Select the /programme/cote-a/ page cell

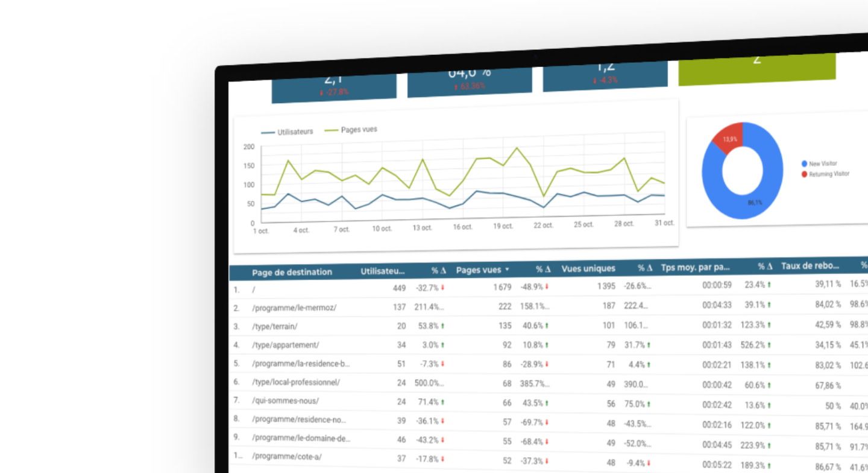tap(287, 457)
